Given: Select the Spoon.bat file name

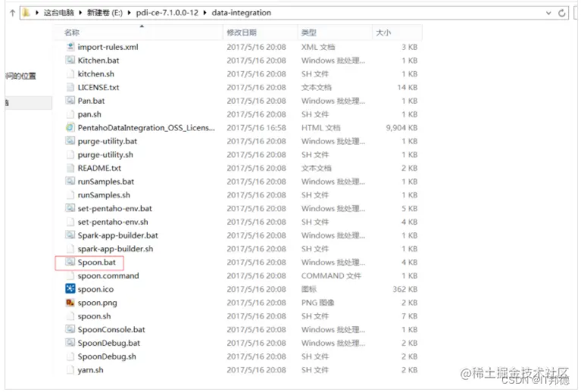Looking at the screenshot, I should tap(97, 262).
